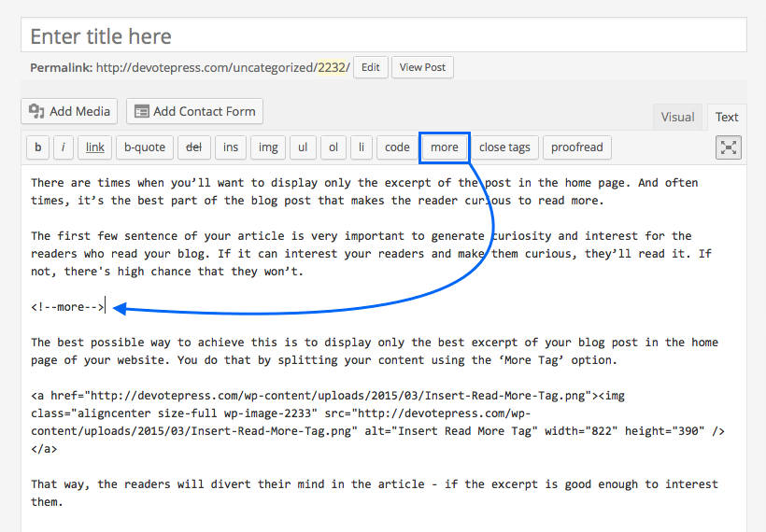Image resolution: width=766 pixels, height=532 pixels.
Task: Toggle distraction-free fullscreen writing mode icon
Action: 729,147
